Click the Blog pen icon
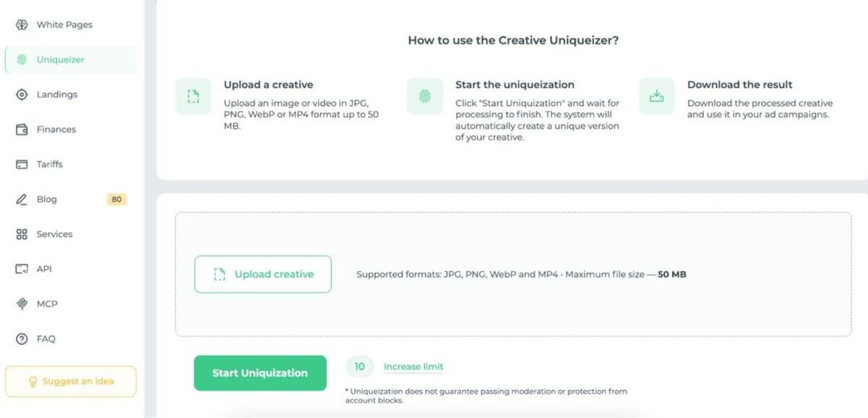Viewport: 868px width, 418px height. (22, 199)
